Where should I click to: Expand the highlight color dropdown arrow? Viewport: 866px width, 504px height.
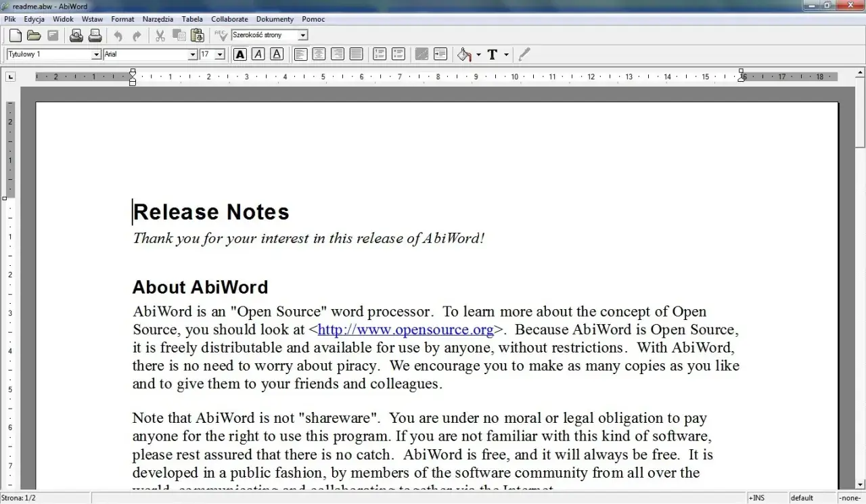478,54
